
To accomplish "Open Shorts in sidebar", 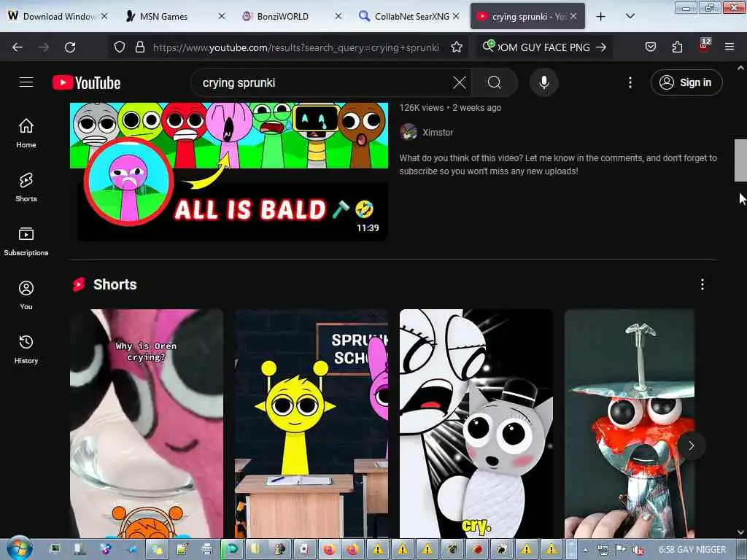I will coord(26,187).
